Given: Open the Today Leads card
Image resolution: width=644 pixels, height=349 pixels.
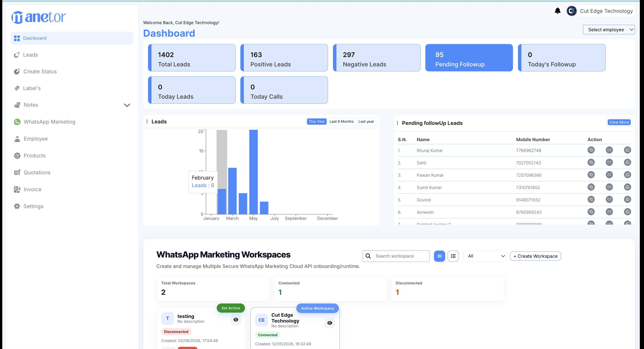Looking at the screenshot, I should click(x=192, y=90).
